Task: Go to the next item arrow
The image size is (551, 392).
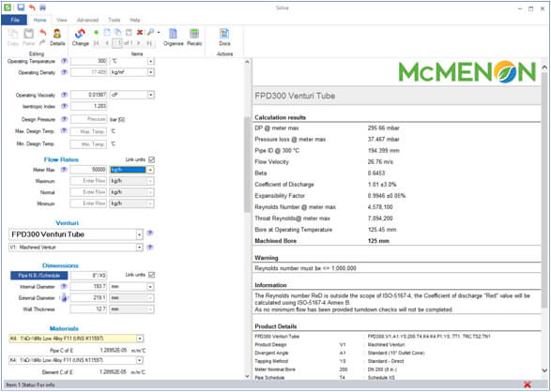Action: click(x=138, y=43)
